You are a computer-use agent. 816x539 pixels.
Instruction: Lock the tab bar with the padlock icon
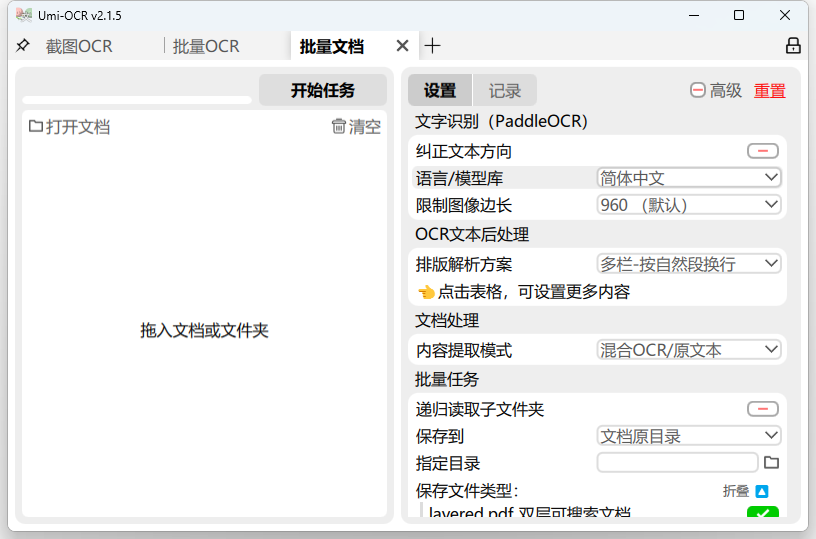793,46
